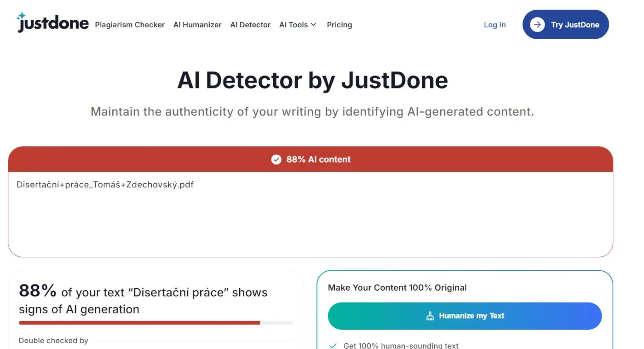Go to AI Detector nav item
Image resolution: width=644 pixels, height=349 pixels.
[x=250, y=25]
